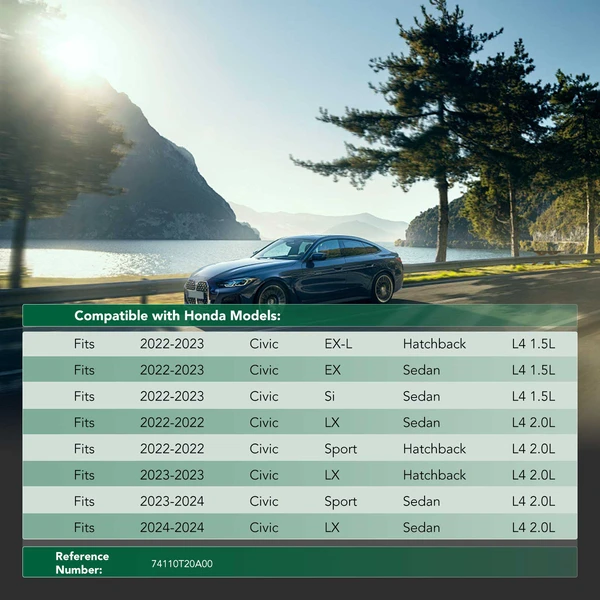Click the car's front wheel
Screen dimensions: 600x600
[271, 294]
